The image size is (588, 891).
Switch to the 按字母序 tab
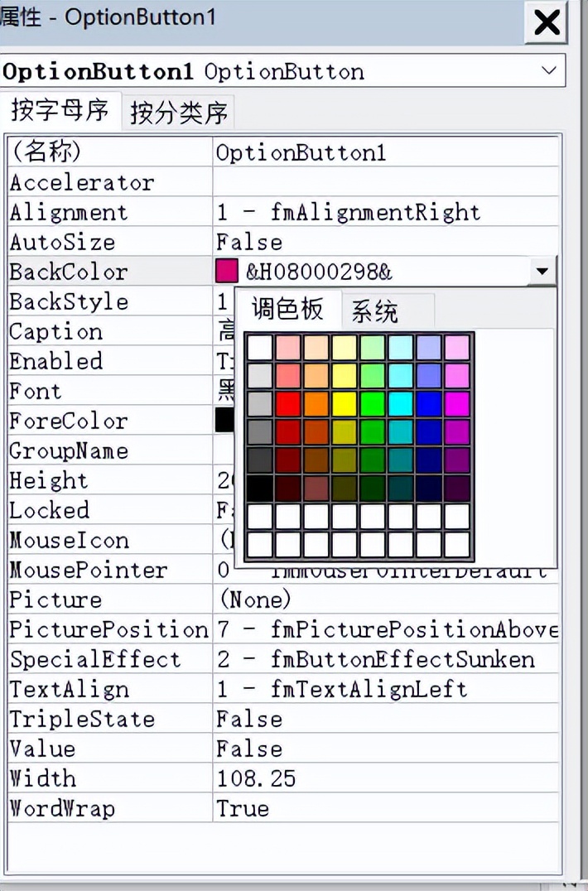[60, 111]
